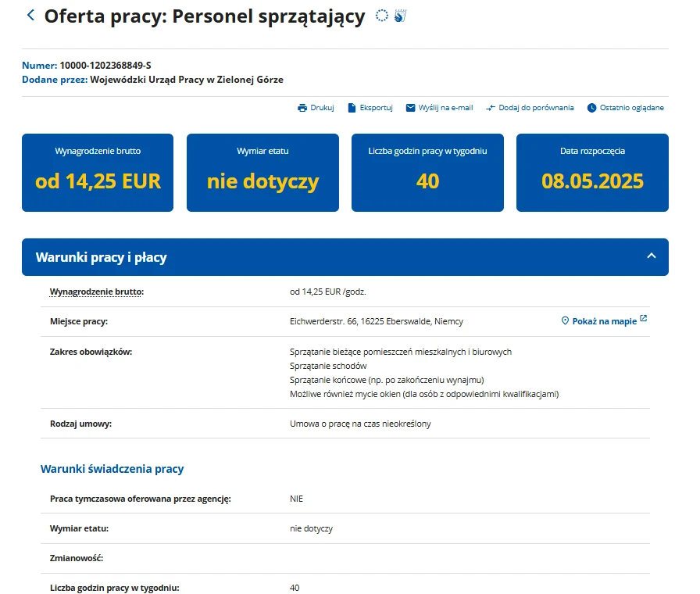
Task: Click the chevron on the blue section header
Action: click(650, 256)
